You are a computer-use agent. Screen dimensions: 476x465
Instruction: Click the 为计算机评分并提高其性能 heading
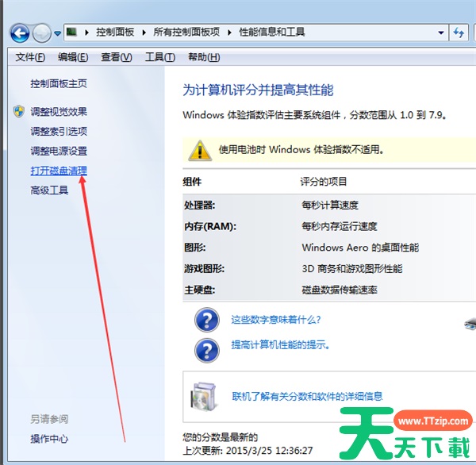pos(258,90)
